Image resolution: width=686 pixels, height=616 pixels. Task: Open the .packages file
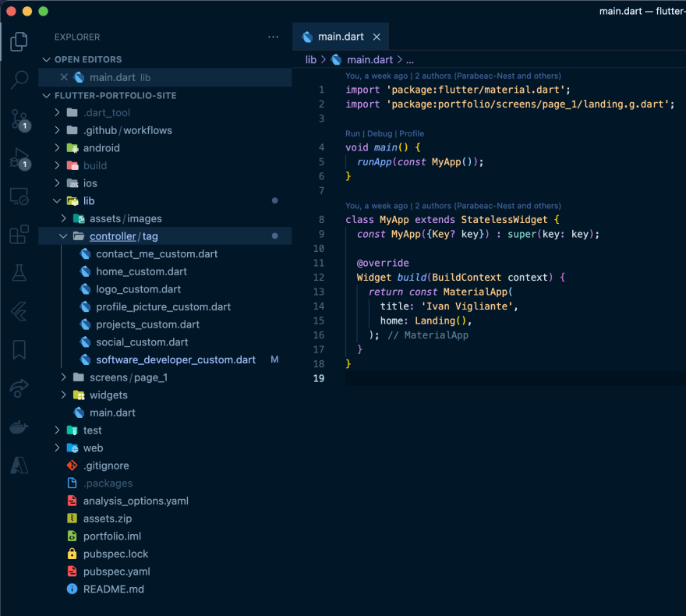[x=108, y=483]
